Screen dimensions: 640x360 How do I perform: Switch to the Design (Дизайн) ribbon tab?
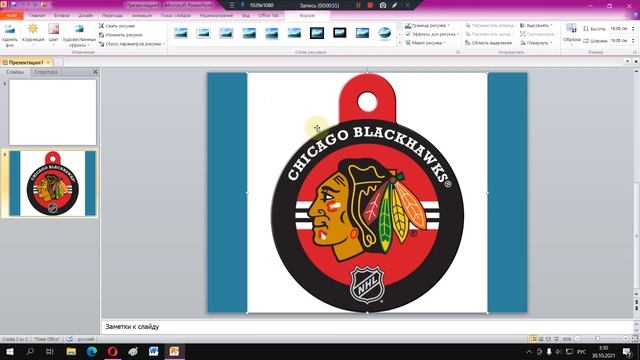86,16
